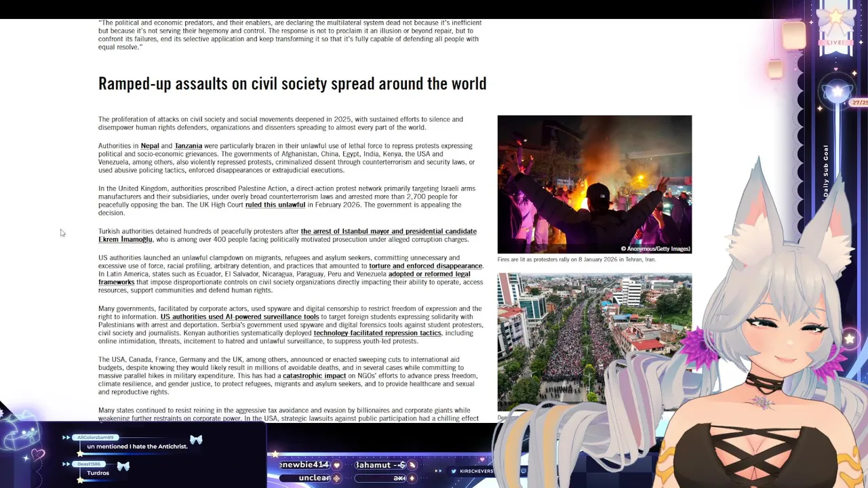Viewport: 868px width, 488px height.
Task: Open 'technology-facilitated repression tactics' link
Action: click(377, 333)
